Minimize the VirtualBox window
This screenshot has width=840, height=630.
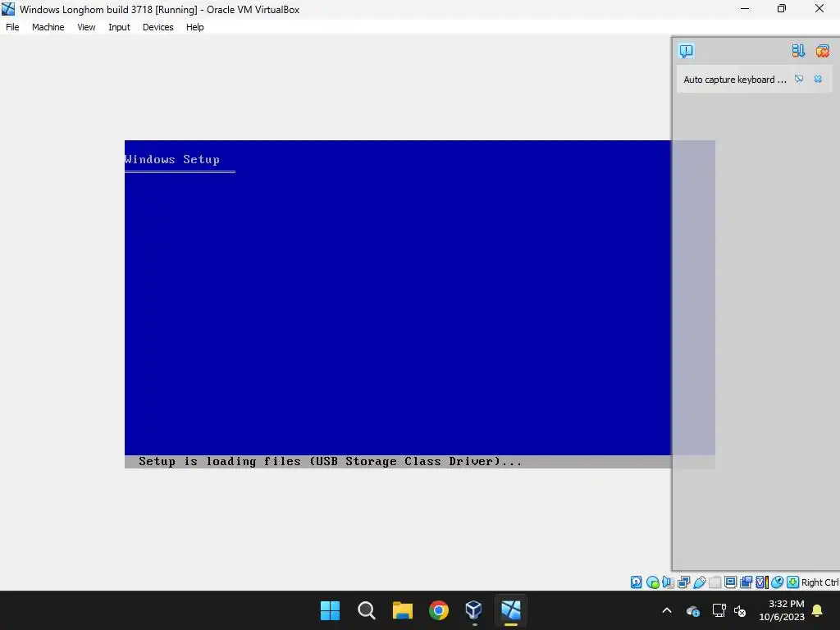[x=745, y=8]
